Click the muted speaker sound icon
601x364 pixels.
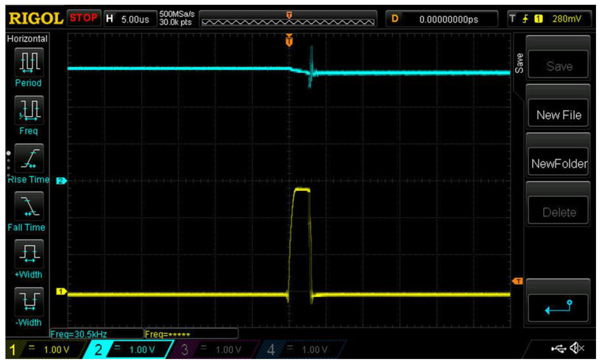(x=577, y=348)
